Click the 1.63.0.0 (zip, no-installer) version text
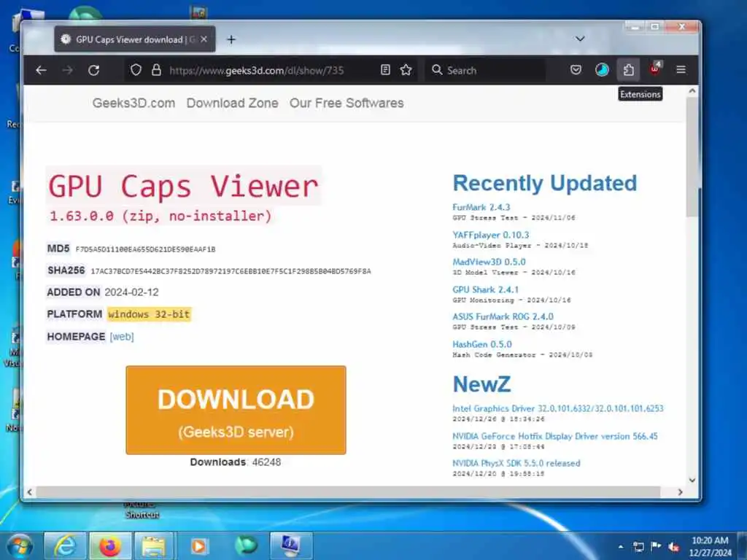This screenshot has width=747, height=560. click(160, 216)
